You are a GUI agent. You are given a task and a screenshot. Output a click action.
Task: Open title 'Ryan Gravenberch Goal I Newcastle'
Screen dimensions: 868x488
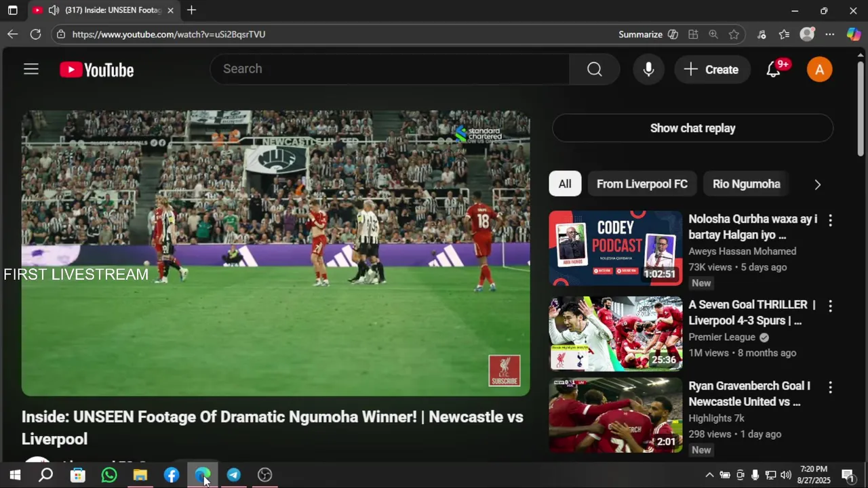[749, 394]
